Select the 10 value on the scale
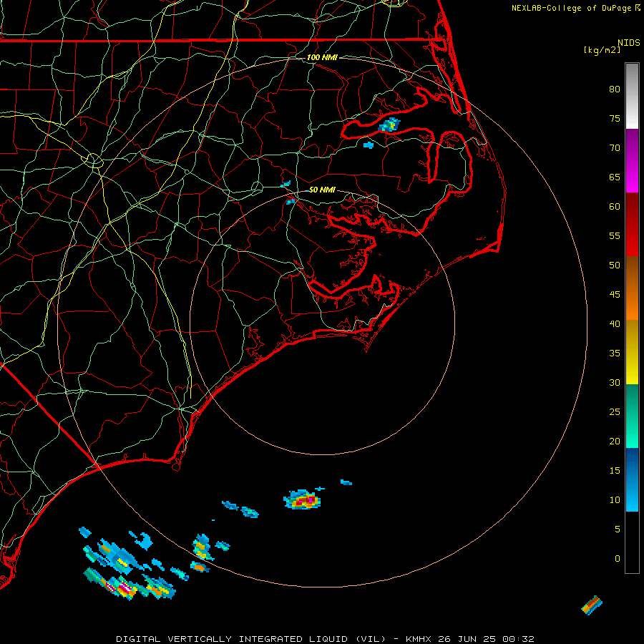644x644 pixels. click(x=615, y=500)
